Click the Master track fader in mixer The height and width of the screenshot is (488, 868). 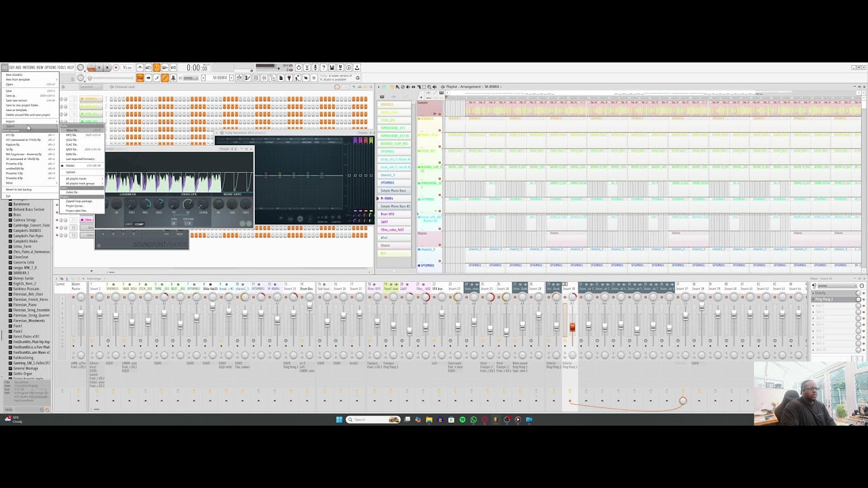click(x=81, y=314)
